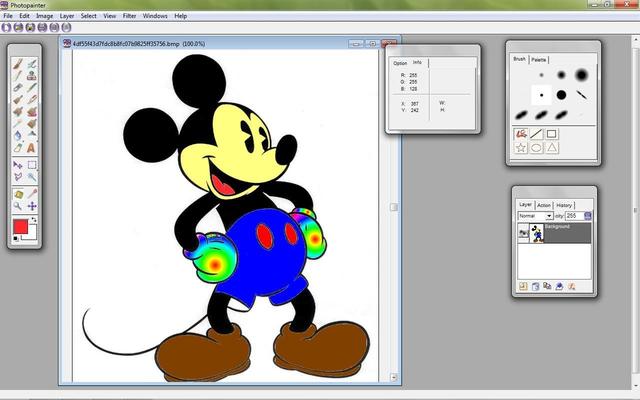Switch to the Palette tab
The height and width of the screenshot is (400, 640).
pos(539,60)
